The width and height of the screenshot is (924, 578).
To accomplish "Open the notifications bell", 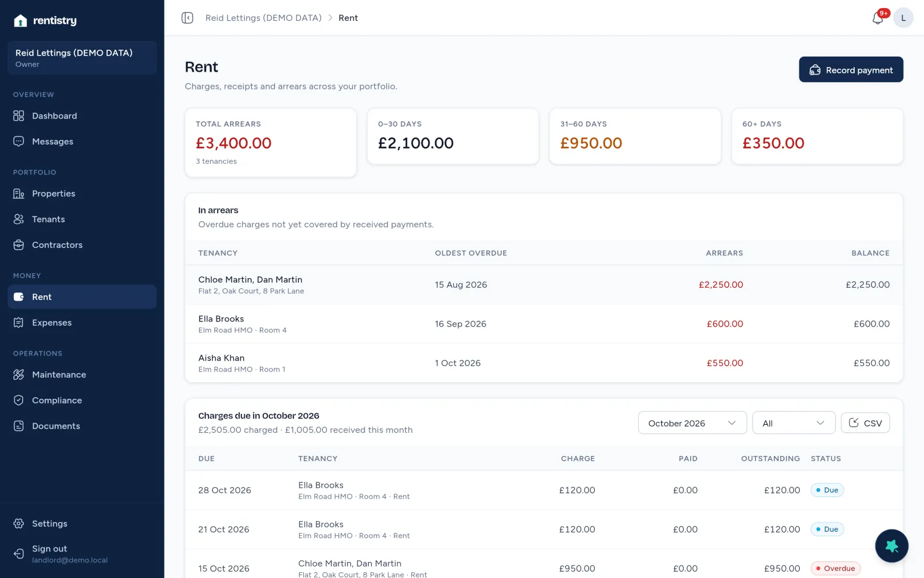I will point(878,18).
